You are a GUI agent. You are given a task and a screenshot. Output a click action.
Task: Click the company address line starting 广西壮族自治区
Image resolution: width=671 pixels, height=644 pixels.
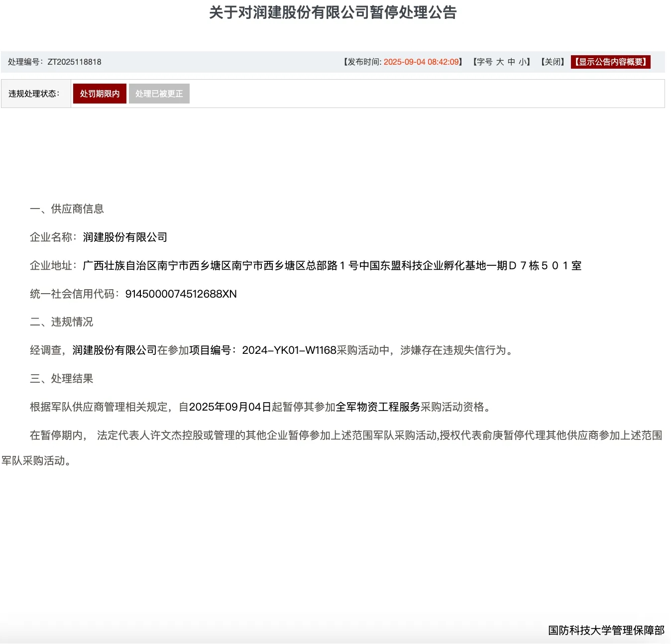click(332, 266)
